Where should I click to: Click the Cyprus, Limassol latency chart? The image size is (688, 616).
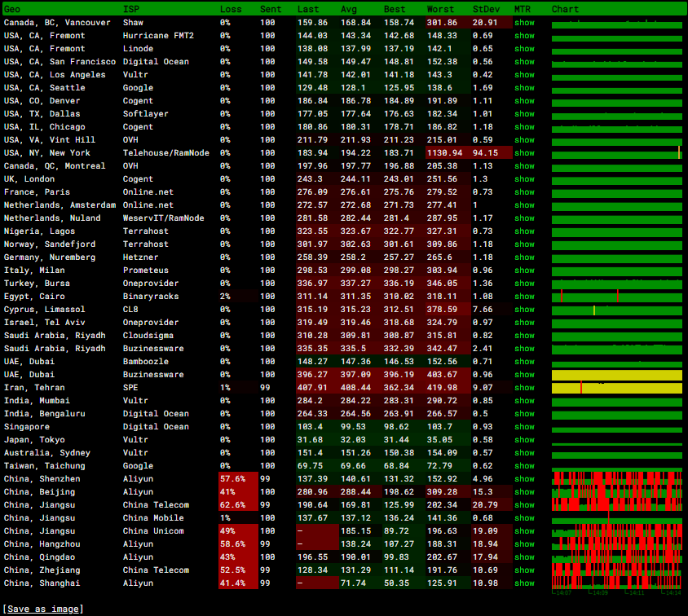pos(616,310)
